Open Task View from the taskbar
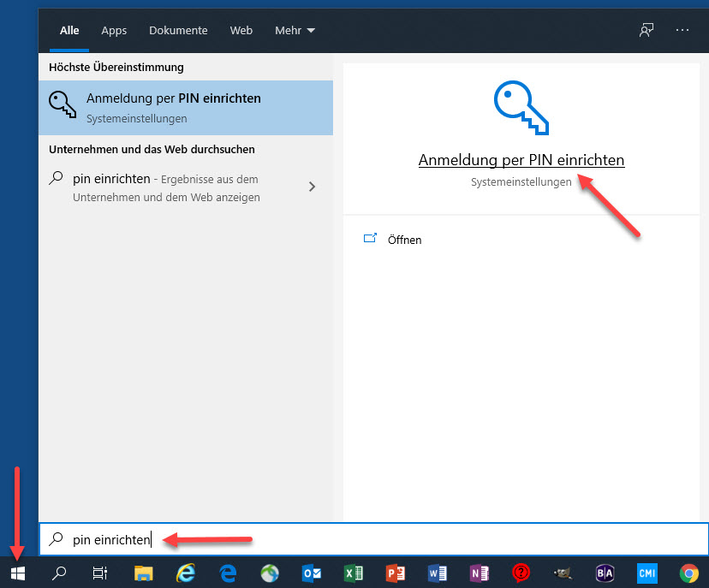709x588 pixels. coord(100,573)
